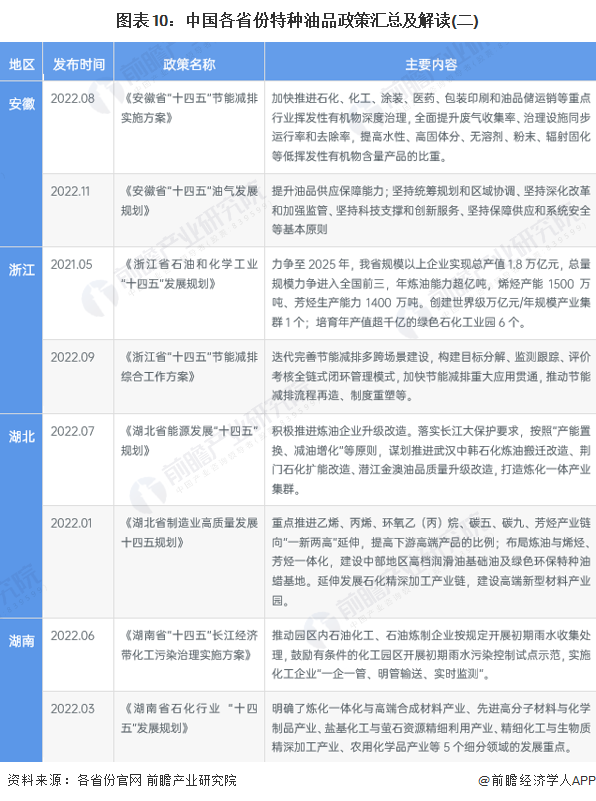Click source note 资料来源：各省份官网

click(x=122, y=780)
